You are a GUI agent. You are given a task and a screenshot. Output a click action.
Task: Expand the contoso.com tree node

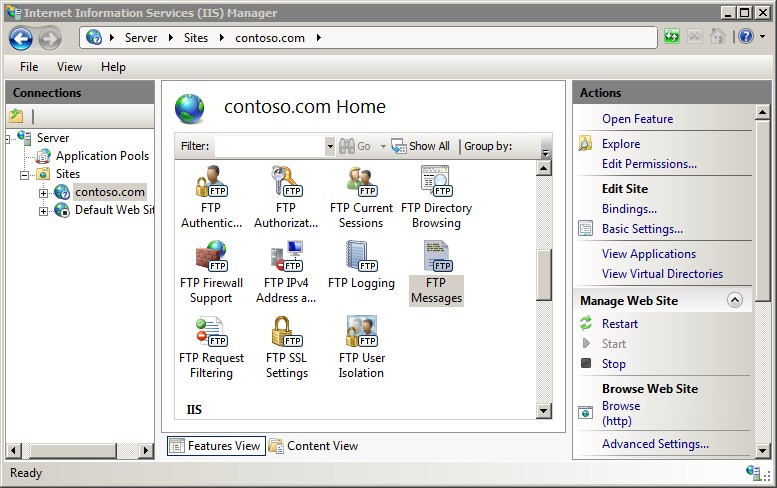pyautogui.click(x=44, y=193)
